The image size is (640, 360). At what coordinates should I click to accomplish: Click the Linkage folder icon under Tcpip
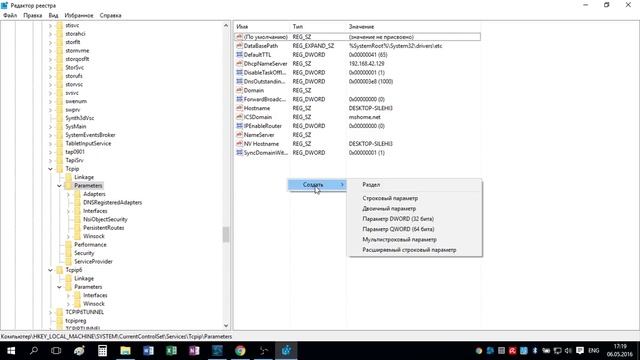(x=68, y=177)
